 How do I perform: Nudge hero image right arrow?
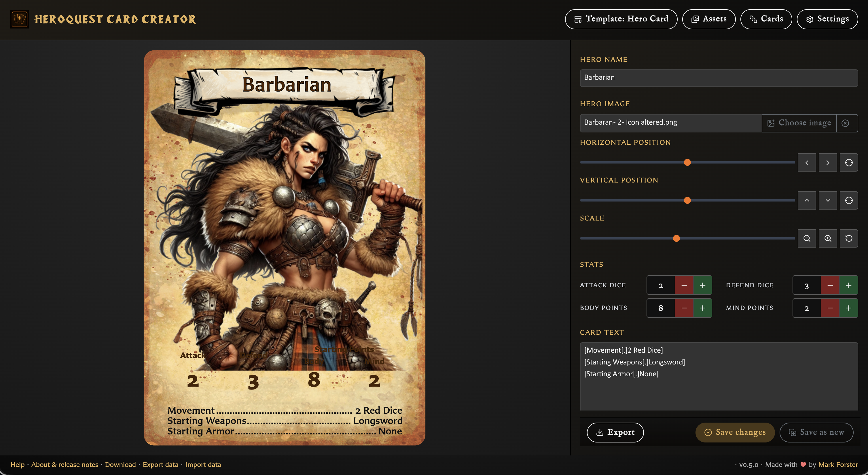(828, 163)
